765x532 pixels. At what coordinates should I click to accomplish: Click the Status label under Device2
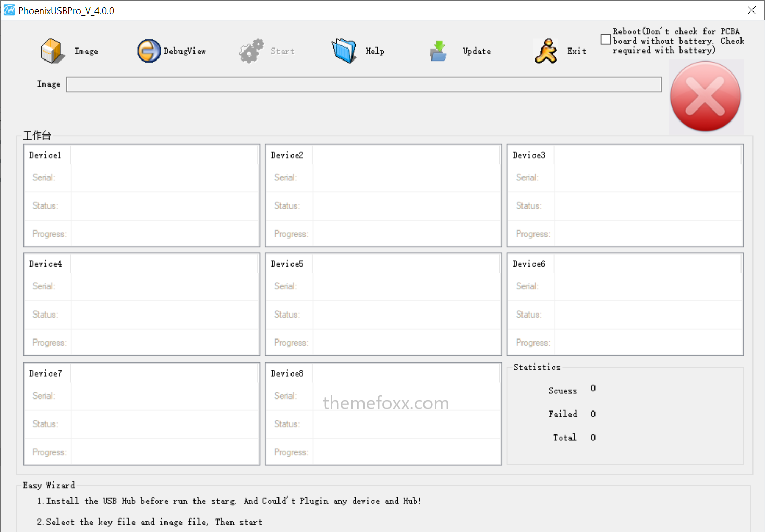[287, 206]
